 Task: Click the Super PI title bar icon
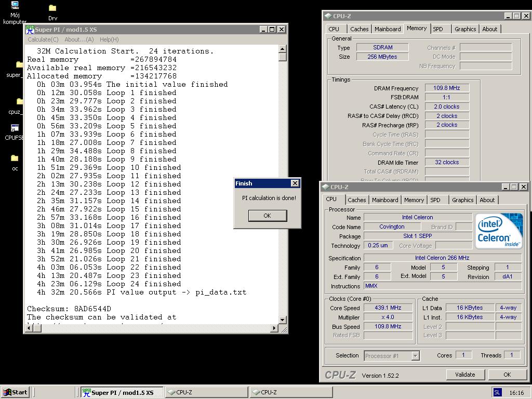[30, 30]
